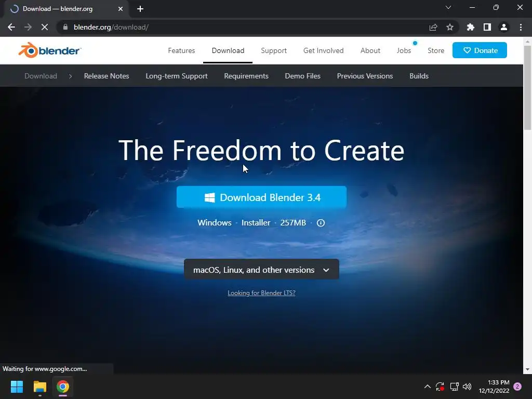Open a new tab with plus button

(140, 9)
